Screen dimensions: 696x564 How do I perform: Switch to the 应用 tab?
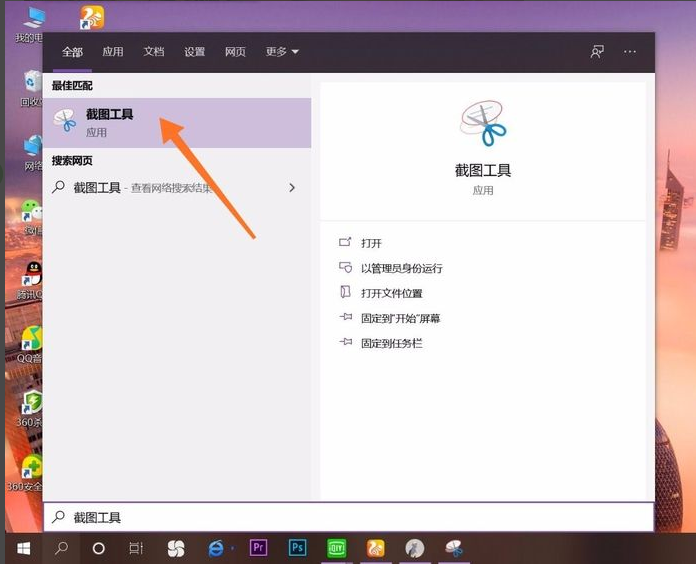click(x=113, y=52)
